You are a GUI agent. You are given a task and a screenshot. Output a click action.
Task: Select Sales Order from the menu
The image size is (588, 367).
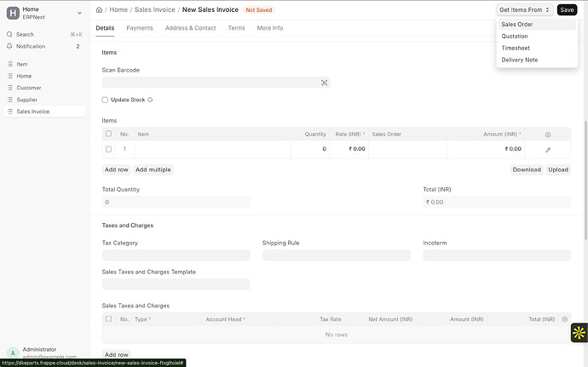click(x=537, y=25)
